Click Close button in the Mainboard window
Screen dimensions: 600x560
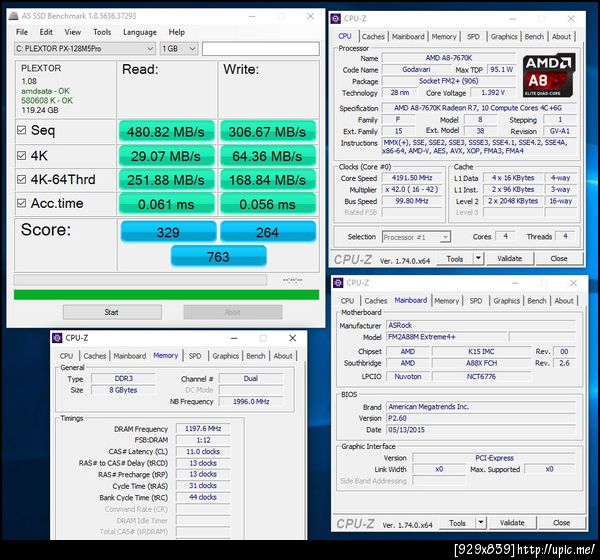coord(561,523)
